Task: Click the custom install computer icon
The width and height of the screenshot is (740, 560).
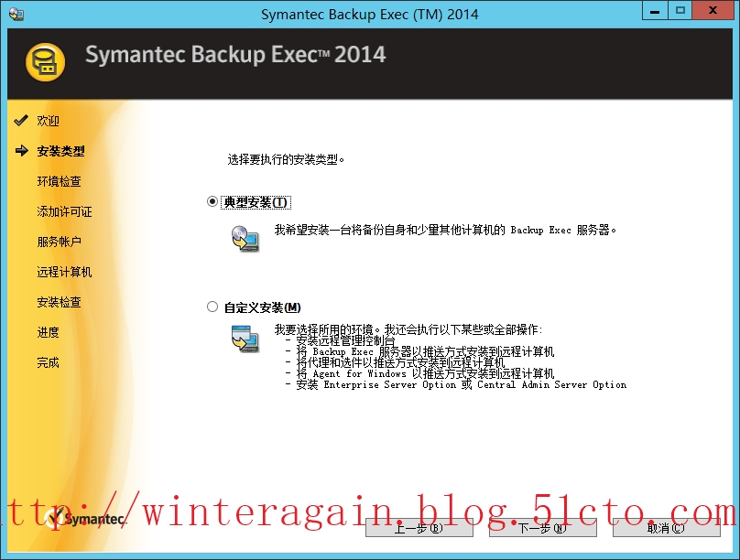Action: (x=245, y=339)
